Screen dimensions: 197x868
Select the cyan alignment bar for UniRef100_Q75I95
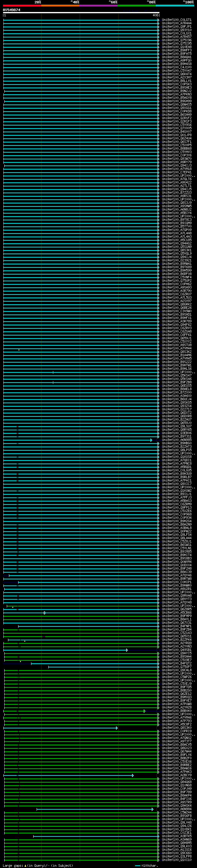coord(81,44)
